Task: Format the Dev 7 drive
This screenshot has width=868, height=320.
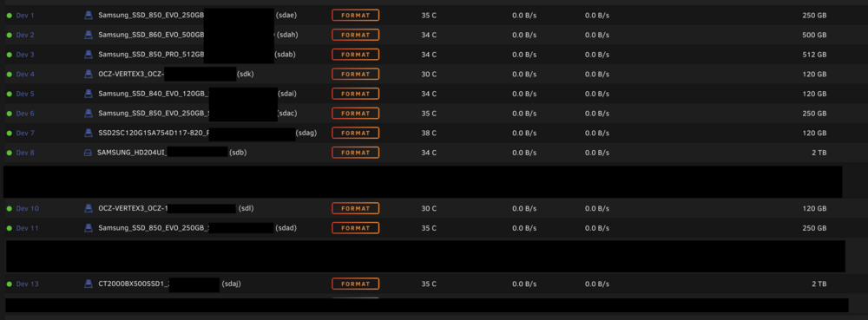Action: coord(355,134)
